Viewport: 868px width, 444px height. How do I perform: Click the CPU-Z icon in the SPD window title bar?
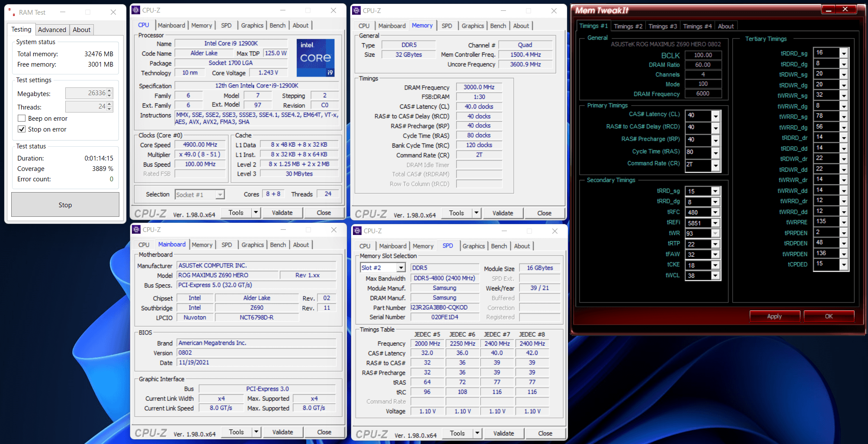[x=357, y=231]
